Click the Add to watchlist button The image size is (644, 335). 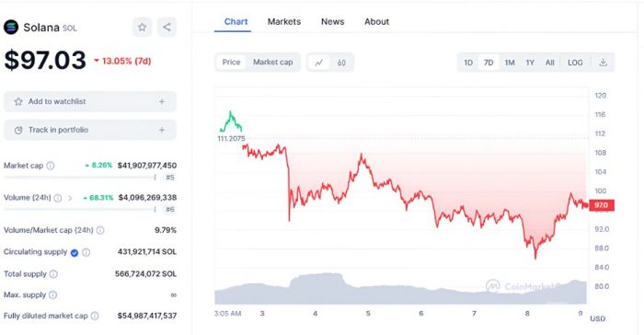[90, 101]
